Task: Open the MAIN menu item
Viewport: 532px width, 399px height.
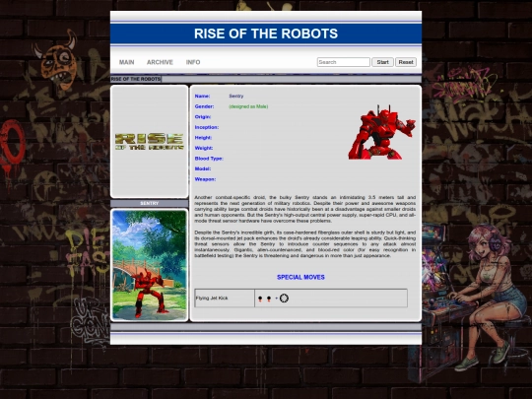Action: click(126, 62)
